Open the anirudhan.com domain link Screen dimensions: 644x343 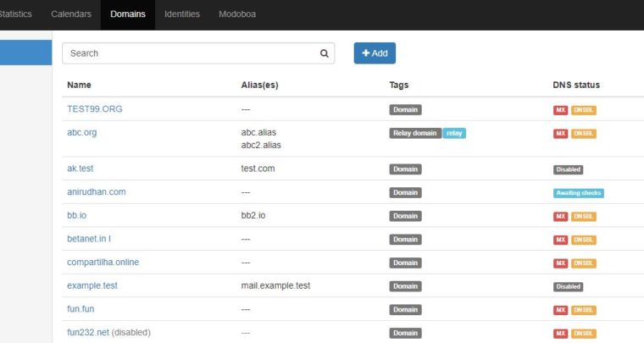click(x=96, y=192)
